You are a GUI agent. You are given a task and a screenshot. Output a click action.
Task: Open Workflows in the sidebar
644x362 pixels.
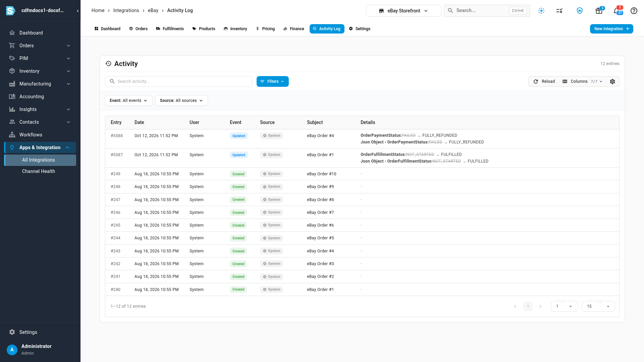40,135
